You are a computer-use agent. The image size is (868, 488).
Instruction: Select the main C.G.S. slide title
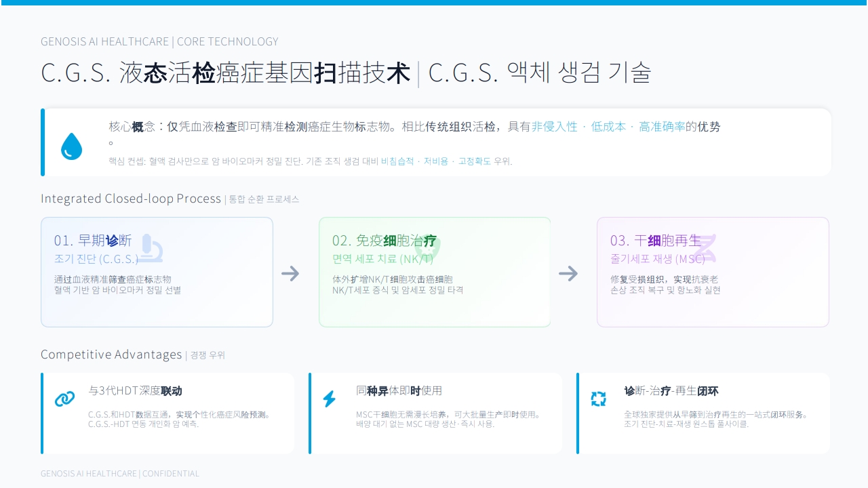(x=346, y=73)
